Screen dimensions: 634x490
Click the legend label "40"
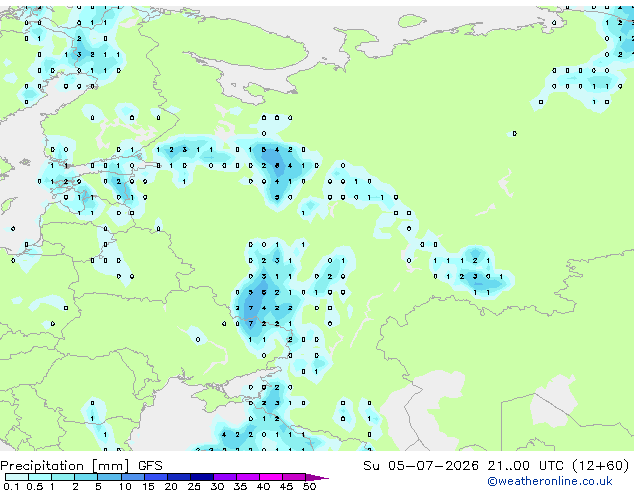pyautogui.click(x=263, y=486)
